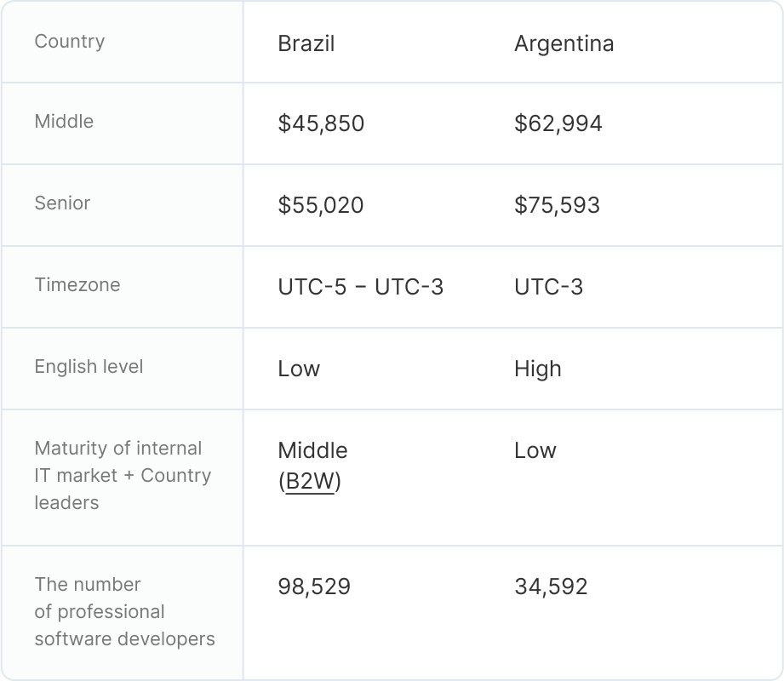The height and width of the screenshot is (681, 784).
Task: Select the Country row label
Action: click(70, 42)
